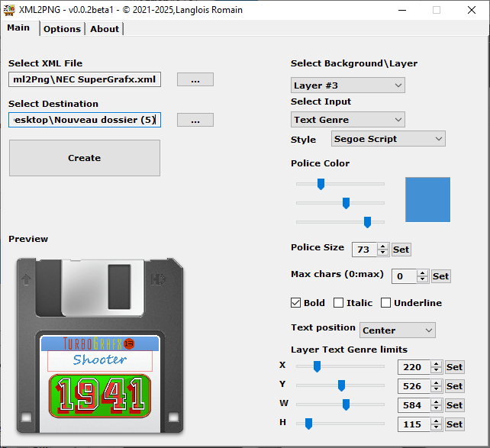Screen dimensions: 490x448
Task: Adjust the third police color slider
Action: (368, 222)
